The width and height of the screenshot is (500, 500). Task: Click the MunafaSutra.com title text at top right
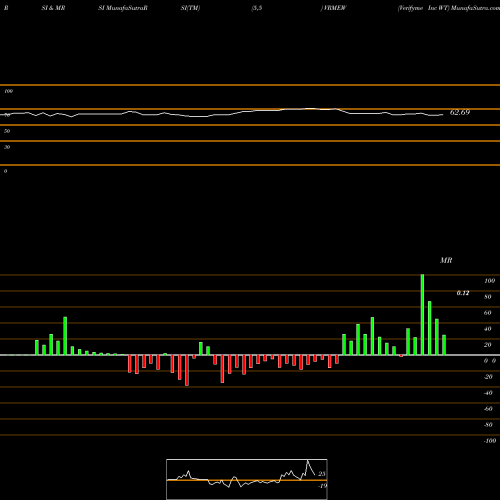point(475,8)
